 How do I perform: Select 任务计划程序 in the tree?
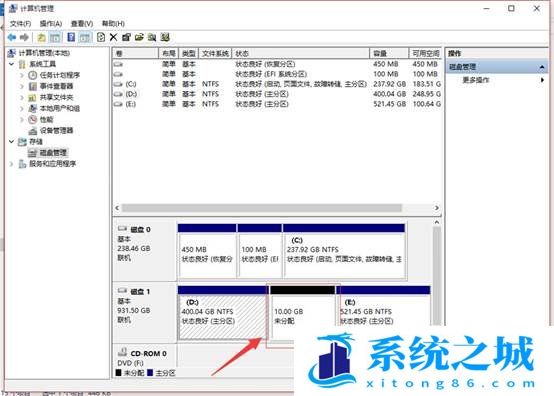[x=60, y=75]
